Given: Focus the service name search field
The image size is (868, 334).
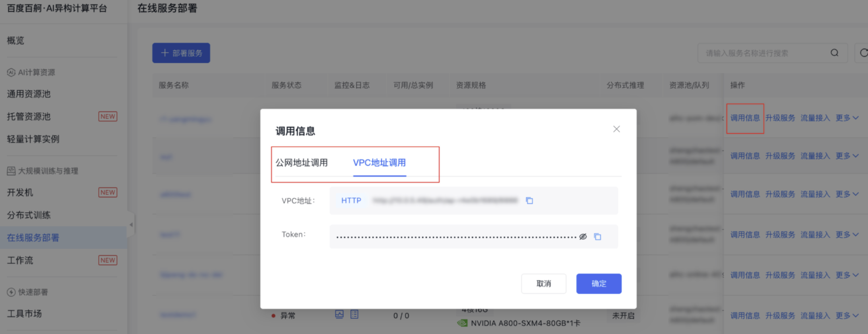Looking at the screenshot, I should click(x=763, y=53).
